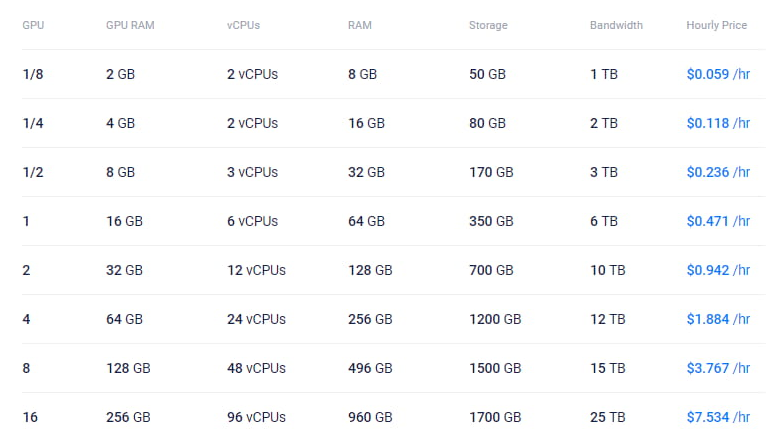Click the 96 vCPUs cell
Screen dimensions: 779x438
(256, 417)
